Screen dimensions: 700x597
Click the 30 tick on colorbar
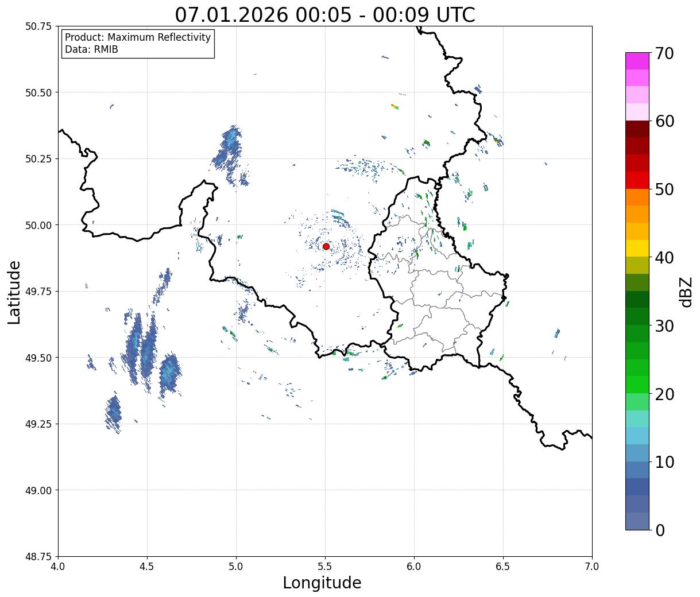[664, 326]
